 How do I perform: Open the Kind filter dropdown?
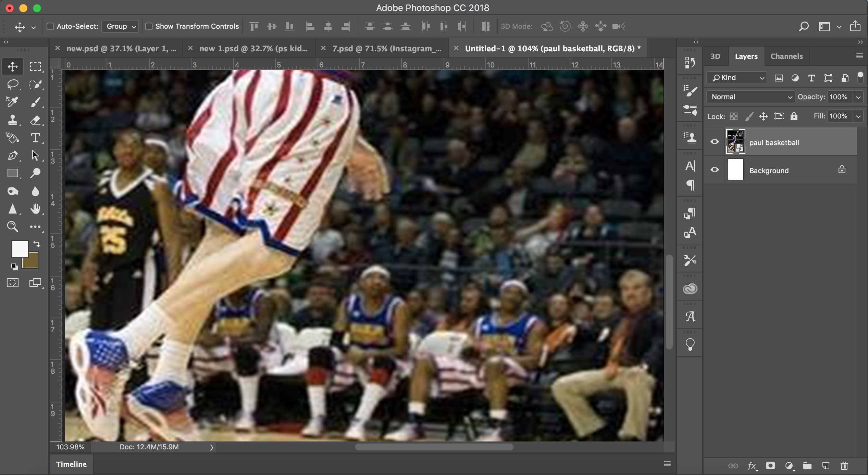point(736,78)
